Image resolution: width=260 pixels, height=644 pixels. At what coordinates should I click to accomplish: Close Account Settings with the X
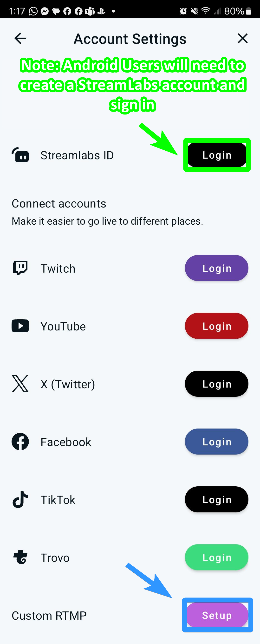coord(242,39)
